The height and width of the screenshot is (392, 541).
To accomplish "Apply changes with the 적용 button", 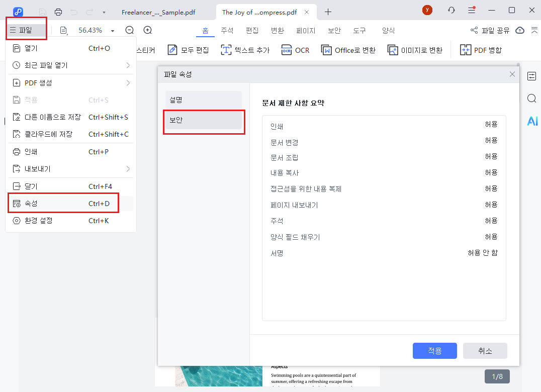I will click(434, 351).
